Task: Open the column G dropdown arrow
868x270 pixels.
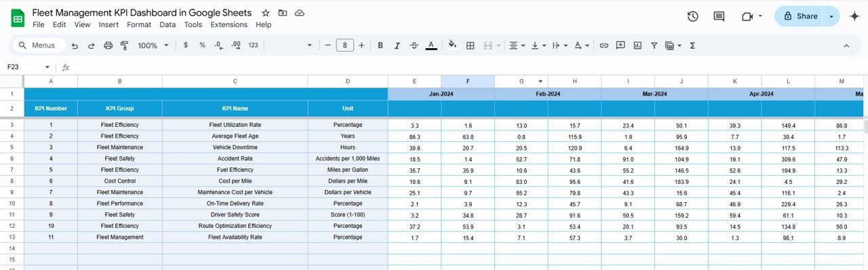Action: pyautogui.click(x=541, y=81)
